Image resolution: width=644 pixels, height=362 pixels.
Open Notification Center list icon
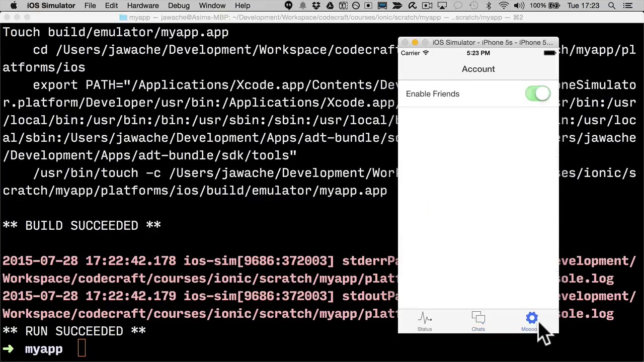pyautogui.click(x=627, y=6)
